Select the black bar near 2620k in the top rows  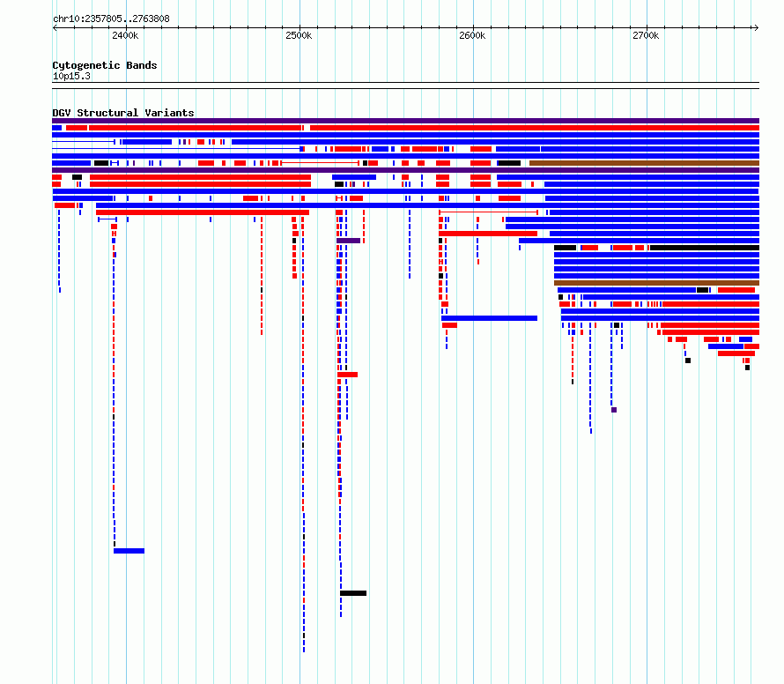(x=509, y=163)
